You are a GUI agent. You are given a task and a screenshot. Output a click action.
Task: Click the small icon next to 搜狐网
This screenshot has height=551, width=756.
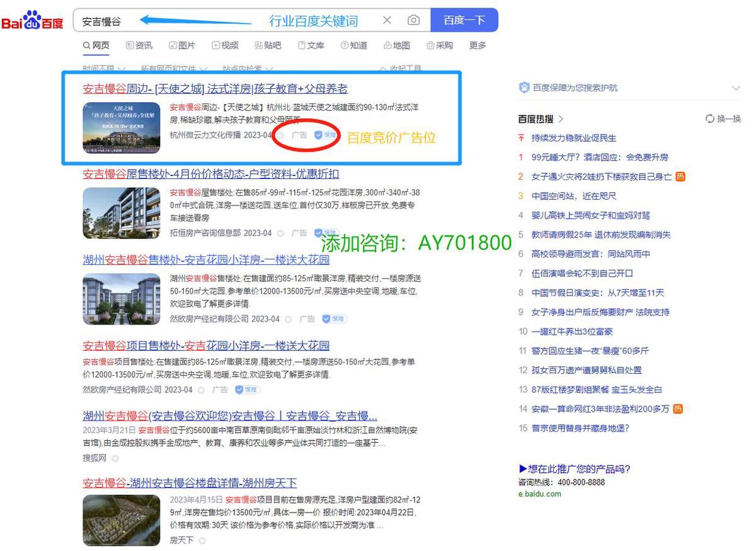pos(115,458)
